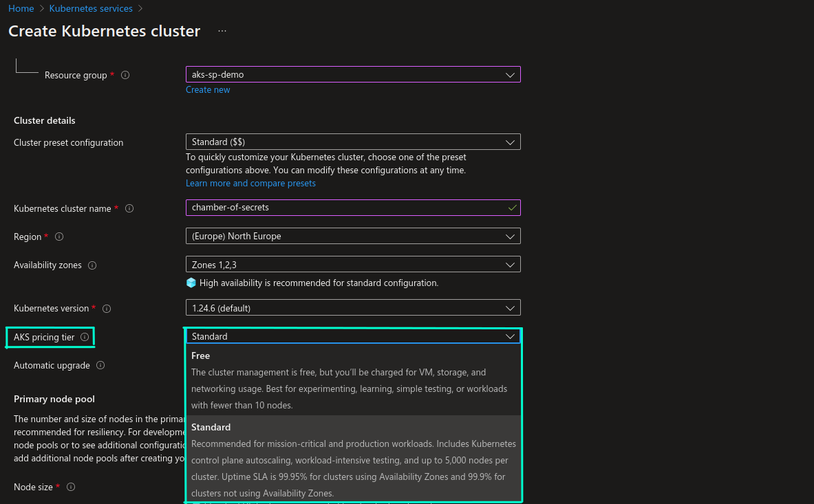
Task: Click Region info icon
Action: click(59, 237)
